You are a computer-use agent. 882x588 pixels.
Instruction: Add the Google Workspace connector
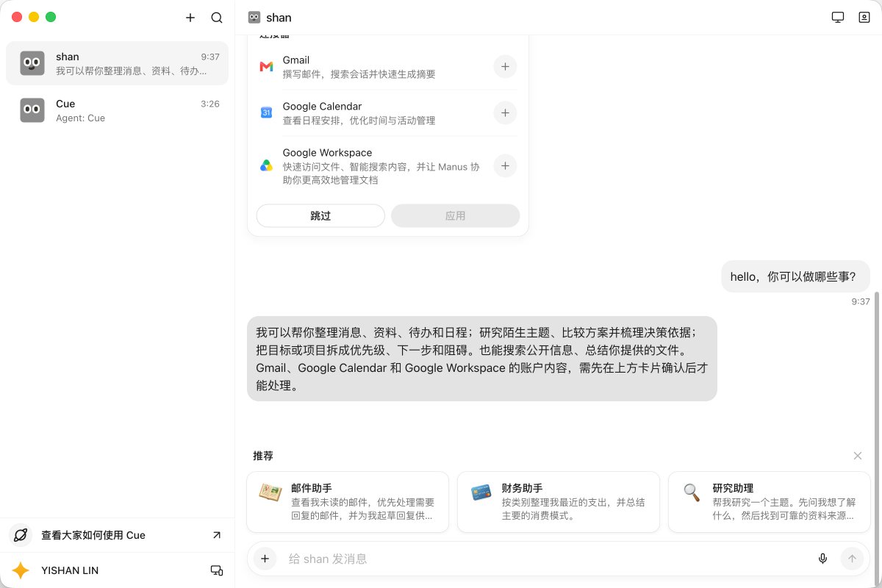coord(505,165)
